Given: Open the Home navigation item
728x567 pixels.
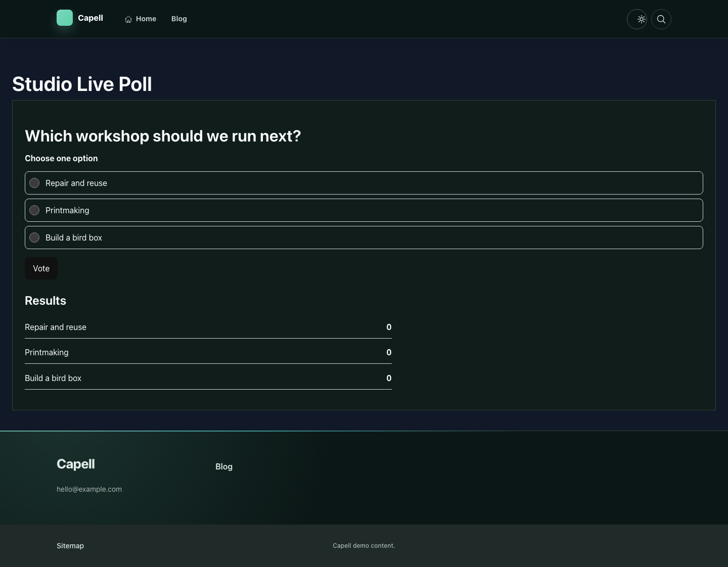Looking at the screenshot, I should (141, 19).
